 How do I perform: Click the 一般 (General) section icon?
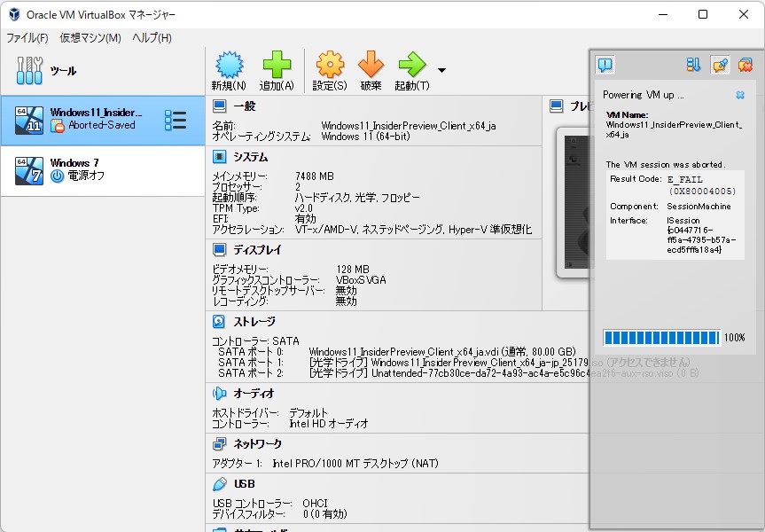pyautogui.click(x=220, y=106)
